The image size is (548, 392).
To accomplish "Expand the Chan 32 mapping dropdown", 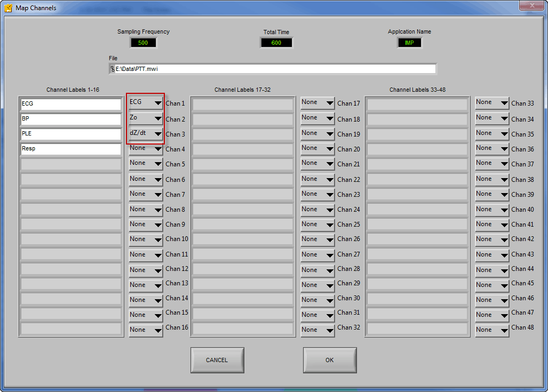I will pos(317,330).
